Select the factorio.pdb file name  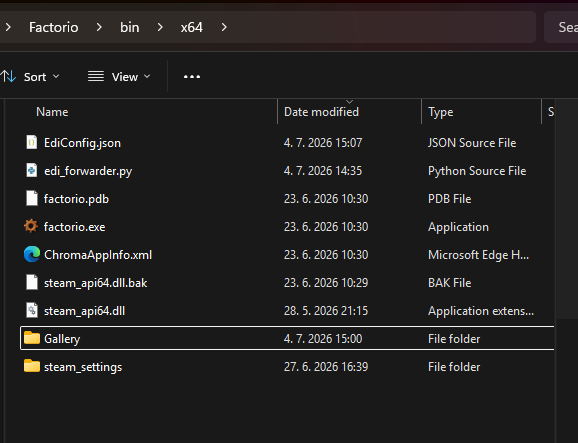click(x=76, y=199)
